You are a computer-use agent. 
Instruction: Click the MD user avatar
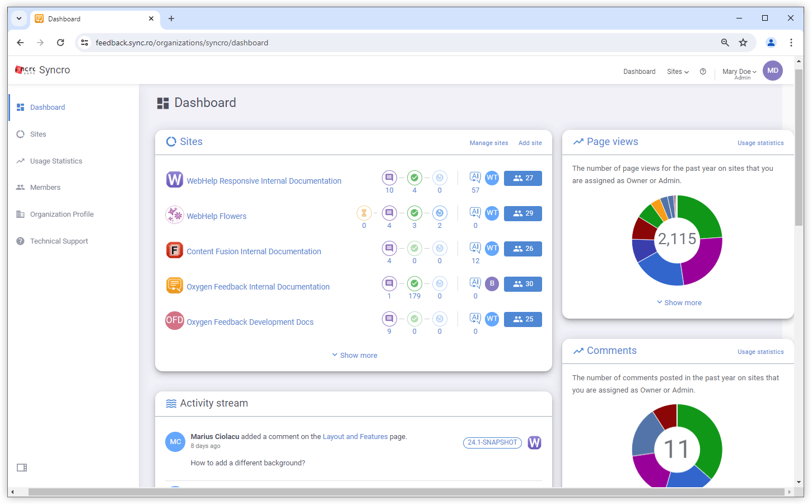[773, 71]
